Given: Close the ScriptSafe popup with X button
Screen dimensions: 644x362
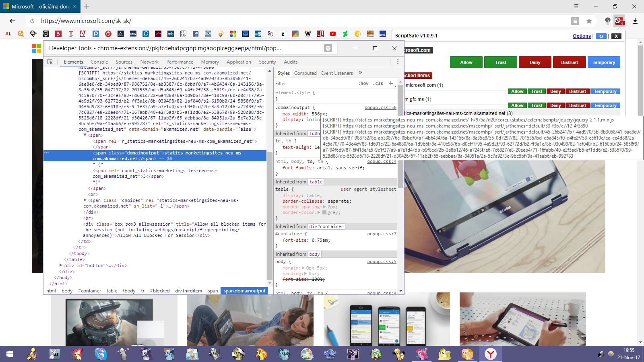Looking at the screenshot, I should [x=616, y=36].
